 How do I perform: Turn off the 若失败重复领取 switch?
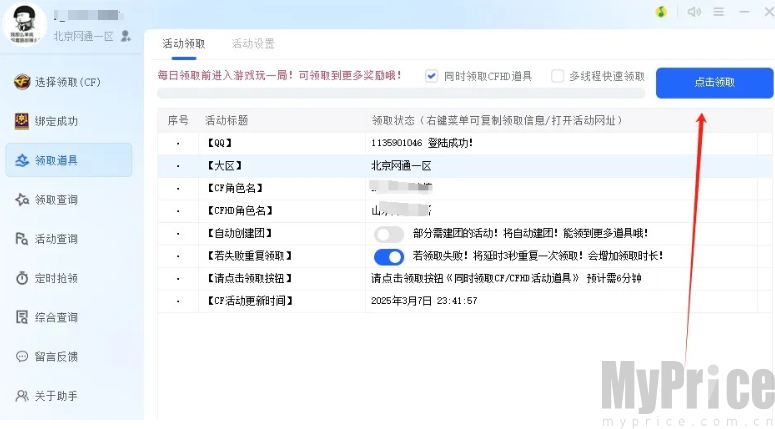(x=389, y=257)
